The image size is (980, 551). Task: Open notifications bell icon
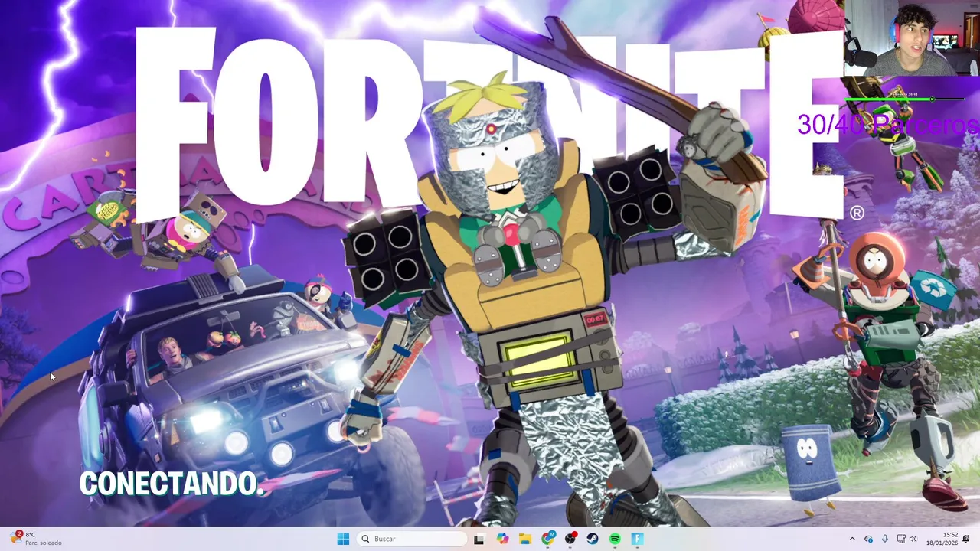tap(967, 539)
